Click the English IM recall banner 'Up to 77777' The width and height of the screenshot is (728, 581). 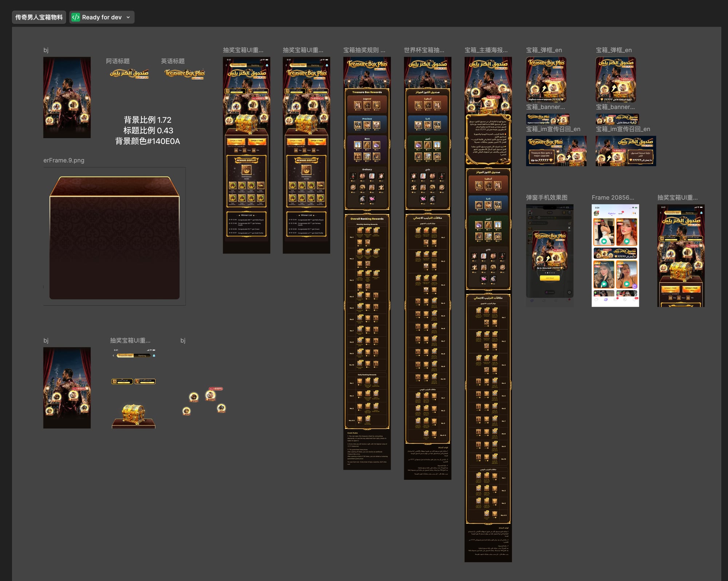click(x=556, y=151)
